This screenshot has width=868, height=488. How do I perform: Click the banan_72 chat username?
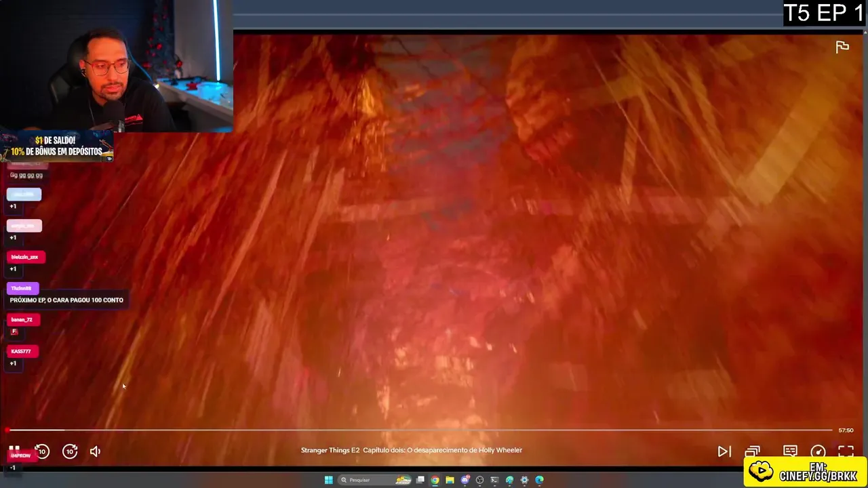click(x=22, y=319)
